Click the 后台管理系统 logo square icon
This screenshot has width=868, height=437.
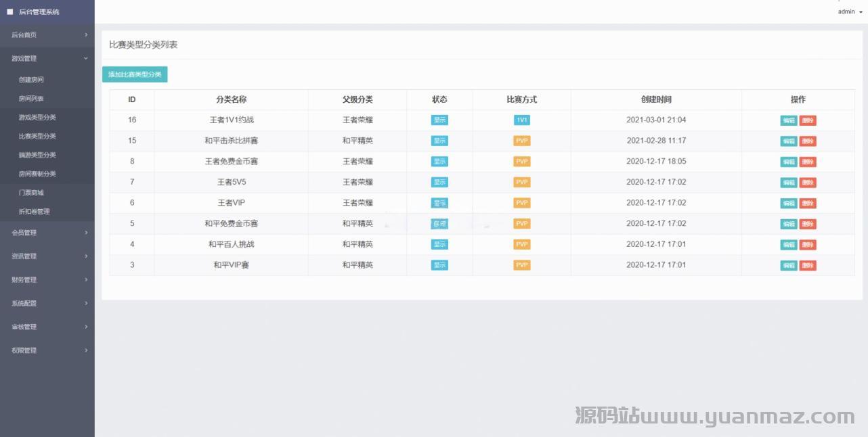click(x=10, y=11)
